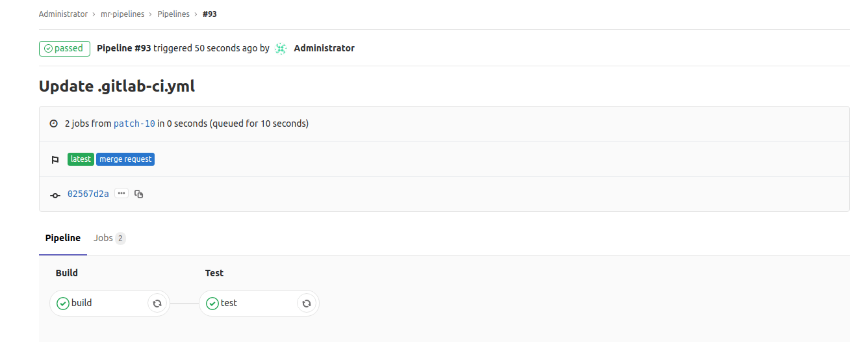Click the merge request label
This screenshot has height=364, width=868.
125,159
